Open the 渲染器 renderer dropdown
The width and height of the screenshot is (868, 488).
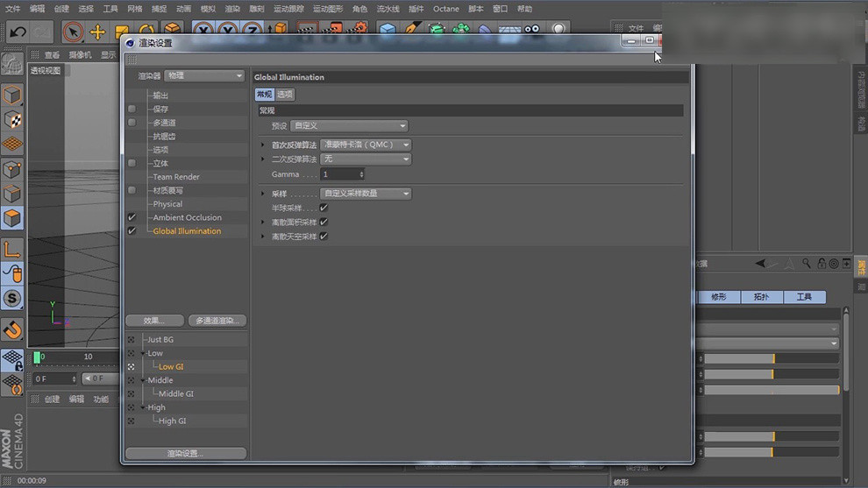(x=204, y=76)
